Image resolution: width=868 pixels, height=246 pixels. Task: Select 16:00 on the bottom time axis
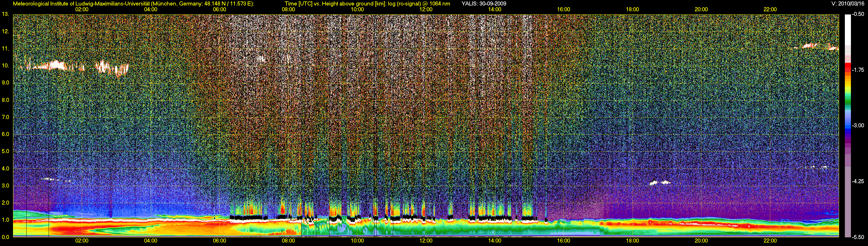pos(564,241)
